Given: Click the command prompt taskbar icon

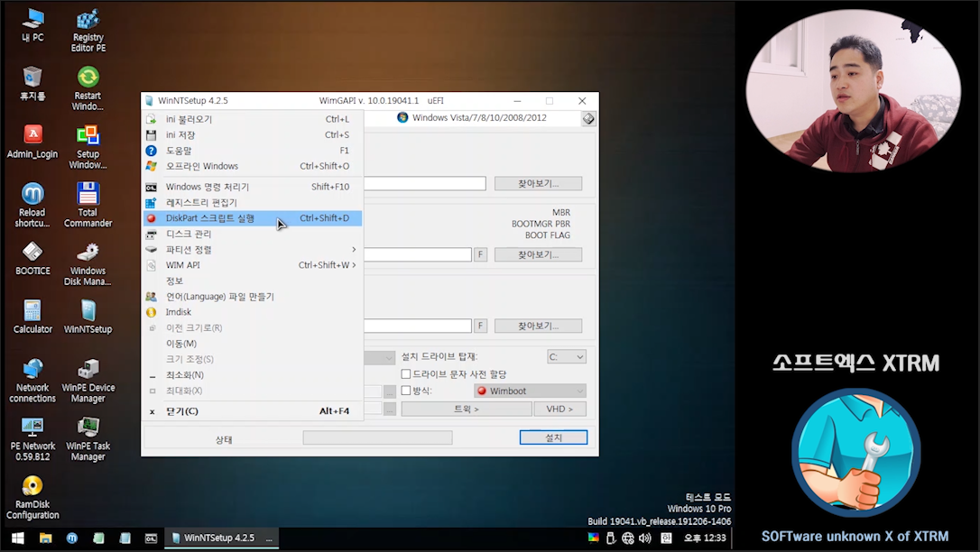Looking at the screenshot, I should pyautogui.click(x=151, y=538).
